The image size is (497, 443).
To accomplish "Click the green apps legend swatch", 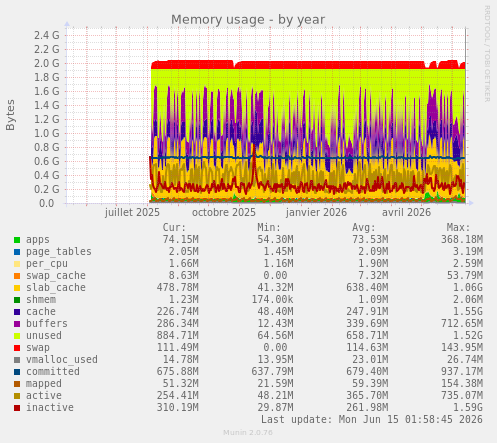I will [17, 240].
